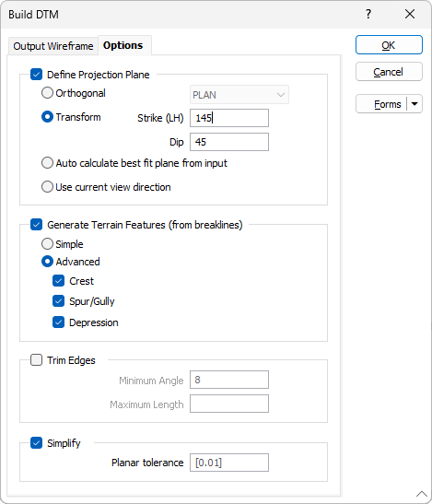Enable the Trim Edges checkbox
The image size is (432, 504).
pyautogui.click(x=36, y=360)
